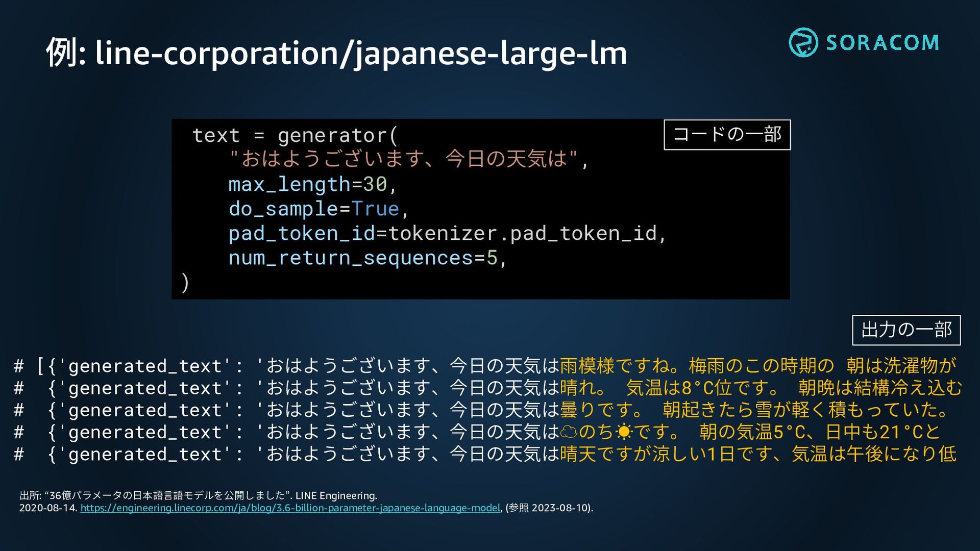Click the second output line about 晴れ
The height and width of the screenshot is (551, 980).
(x=761, y=388)
